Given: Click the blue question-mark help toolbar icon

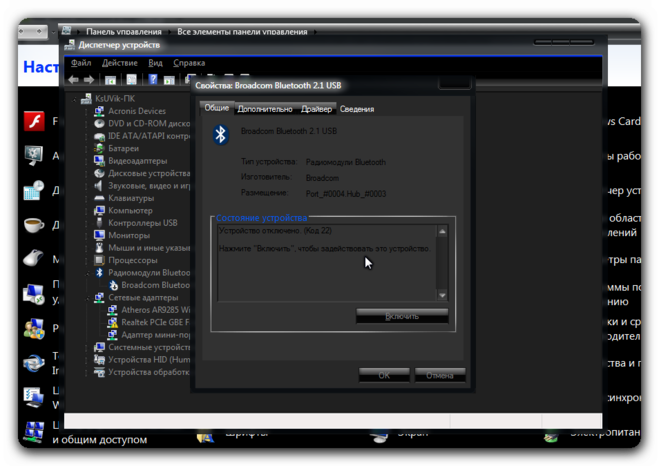Looking at the screenshot, I should point(153,79).
